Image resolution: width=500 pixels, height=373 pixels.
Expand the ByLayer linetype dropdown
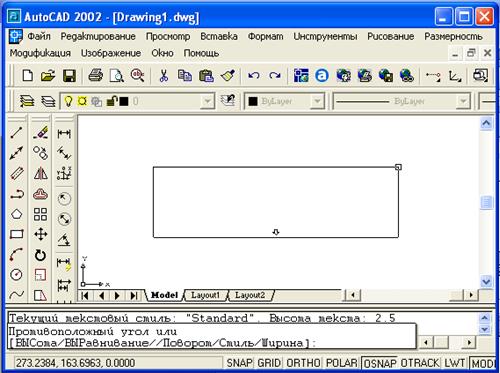(463, 101)
